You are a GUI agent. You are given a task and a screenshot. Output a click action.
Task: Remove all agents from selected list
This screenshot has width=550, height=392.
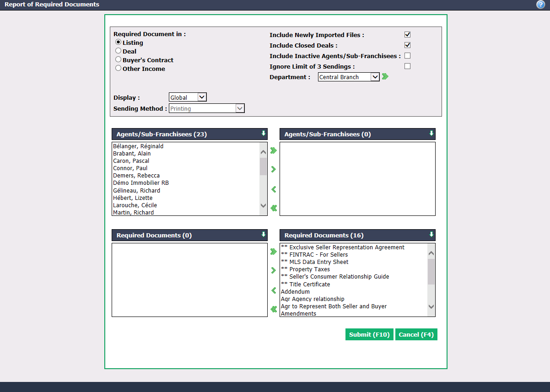(274, 208)
